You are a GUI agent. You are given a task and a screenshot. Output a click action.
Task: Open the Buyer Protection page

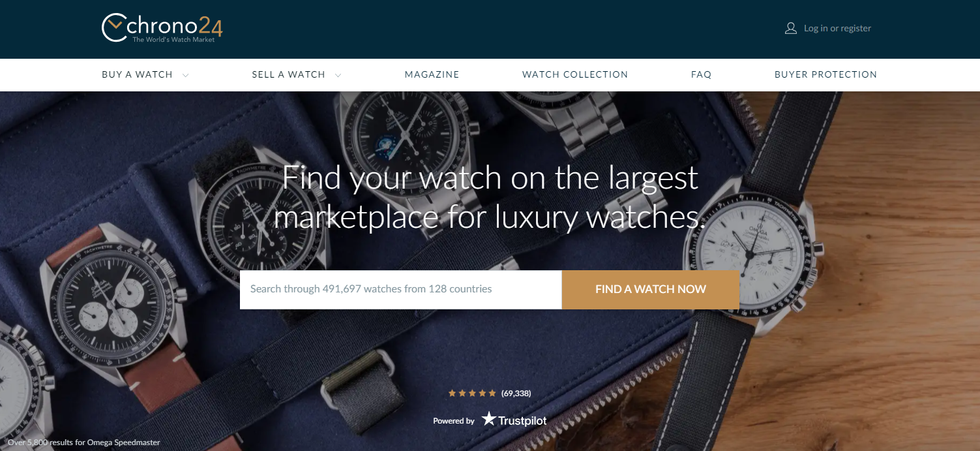click(825, 74)
